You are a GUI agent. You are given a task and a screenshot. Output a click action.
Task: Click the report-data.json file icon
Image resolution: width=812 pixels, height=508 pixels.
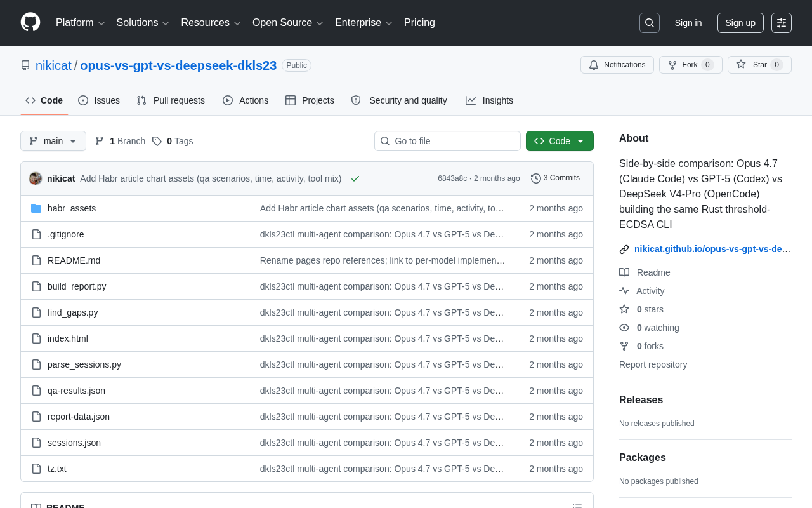[36, 417]
